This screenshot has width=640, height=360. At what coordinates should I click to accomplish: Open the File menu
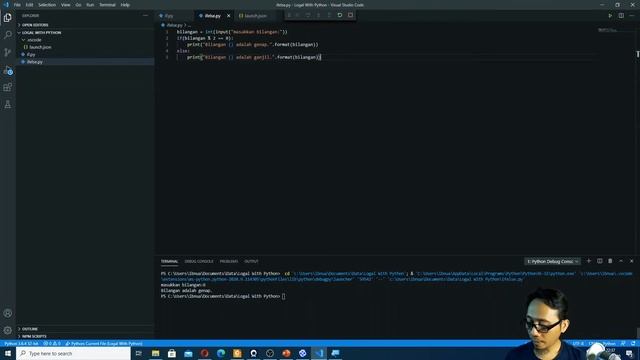click(x=17, y=5)
